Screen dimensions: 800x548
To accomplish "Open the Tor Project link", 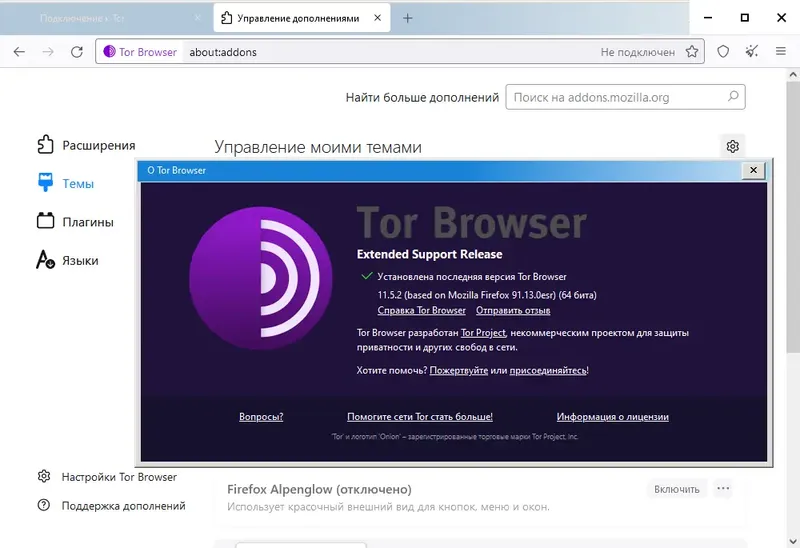I will 483,333.
